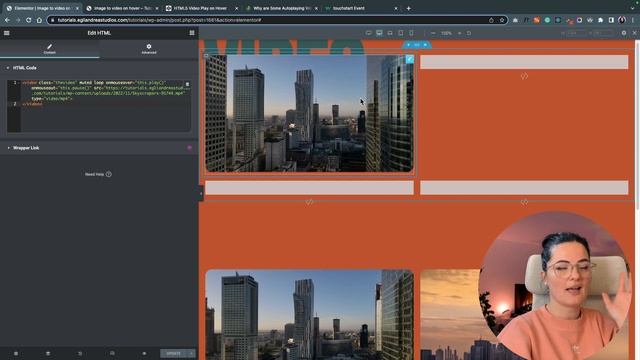Click the Need Help question mark icon

click(109, 174)
